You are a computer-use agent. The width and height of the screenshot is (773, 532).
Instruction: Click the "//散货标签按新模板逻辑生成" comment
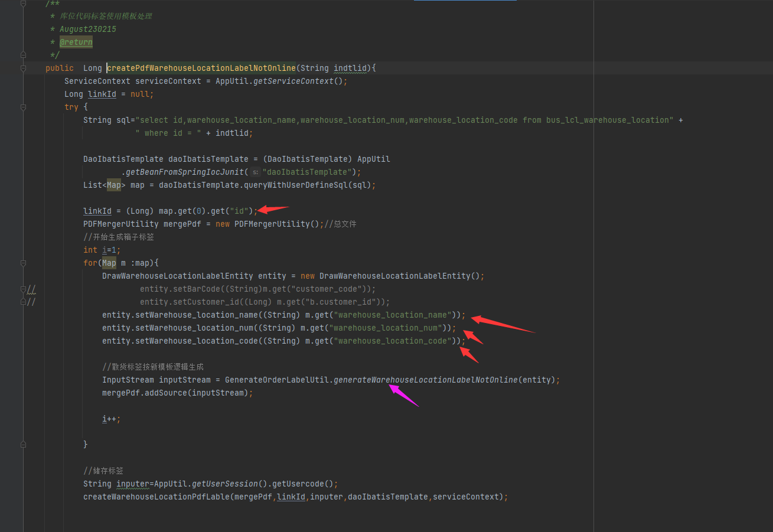(x=153, y=367)
